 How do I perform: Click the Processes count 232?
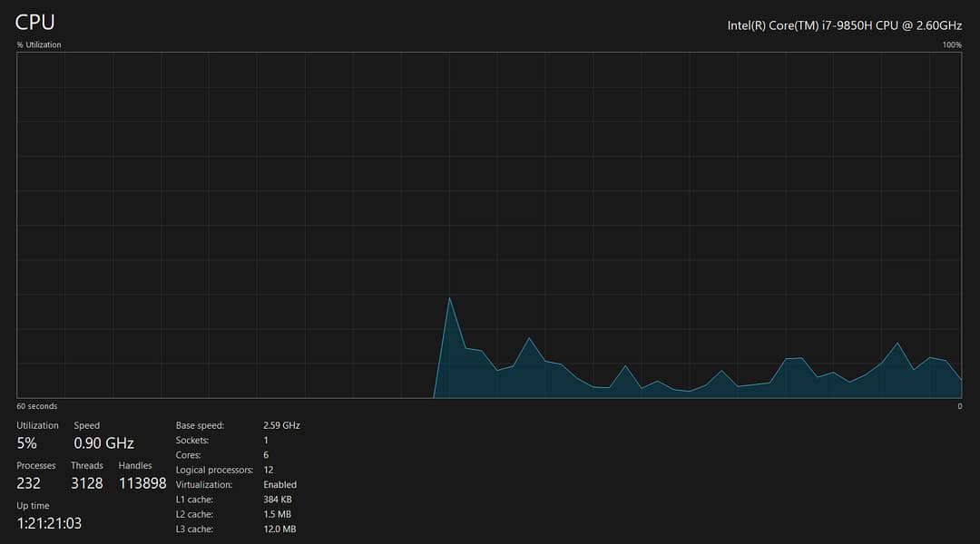point(29,483)
